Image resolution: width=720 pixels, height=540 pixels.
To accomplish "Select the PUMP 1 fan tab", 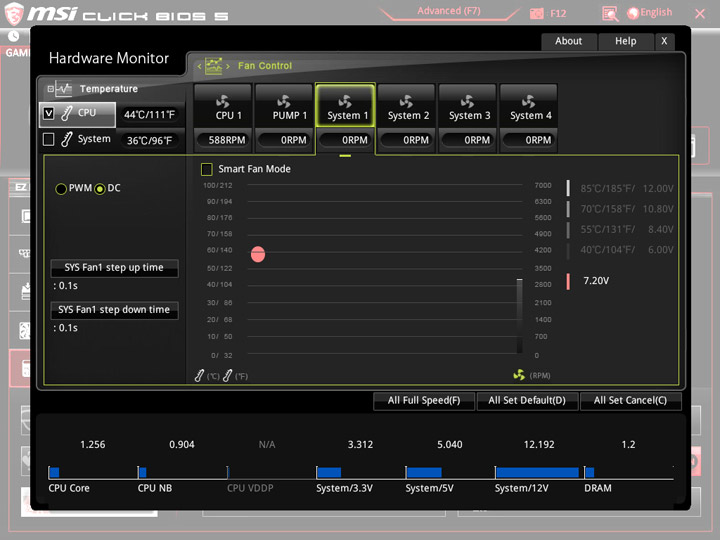I will [284, 106].
